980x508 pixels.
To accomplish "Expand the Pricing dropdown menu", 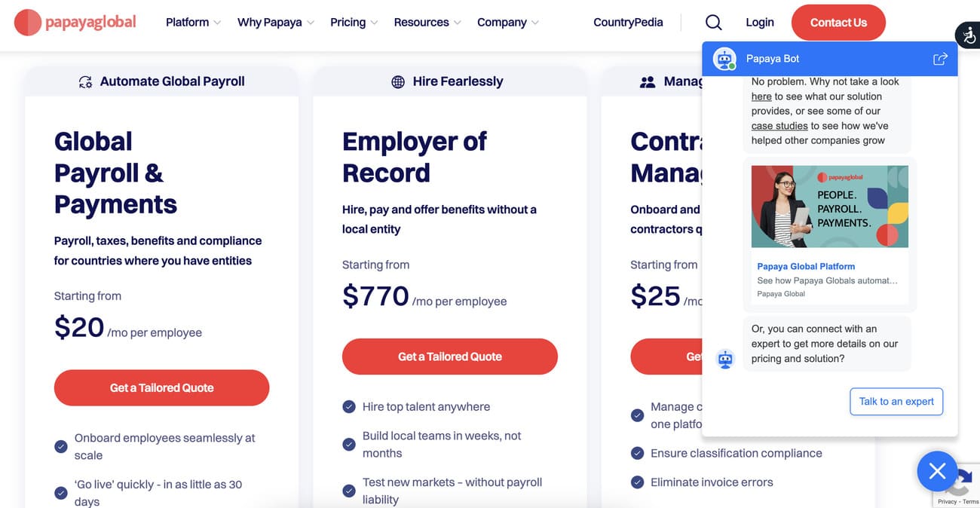I will point(354,23).
